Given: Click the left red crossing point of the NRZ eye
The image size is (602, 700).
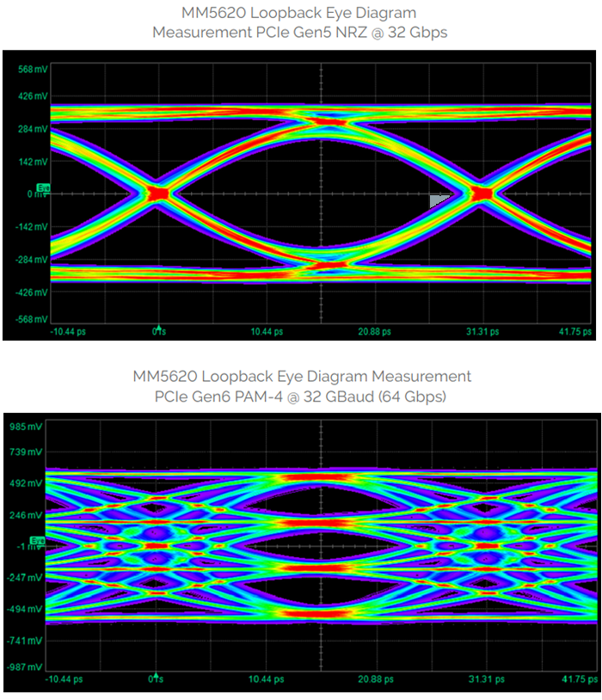Looking at the screenshot, I should 157,193.
